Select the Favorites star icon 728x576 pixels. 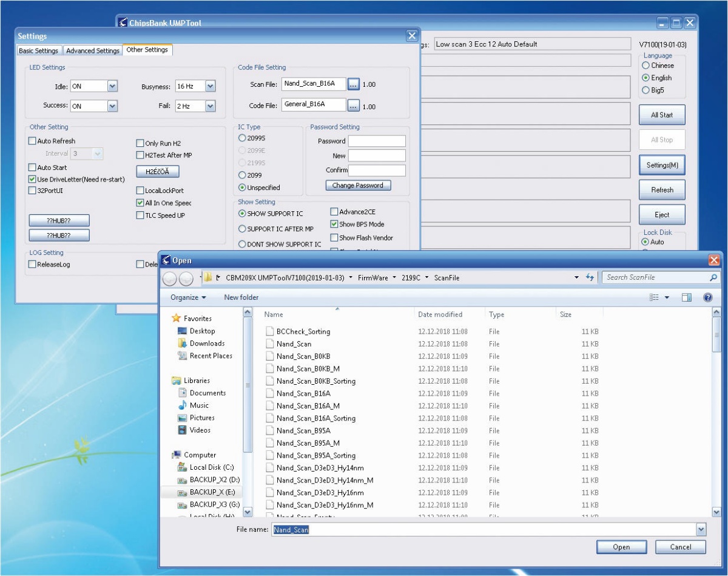click(x=177, y=319)
